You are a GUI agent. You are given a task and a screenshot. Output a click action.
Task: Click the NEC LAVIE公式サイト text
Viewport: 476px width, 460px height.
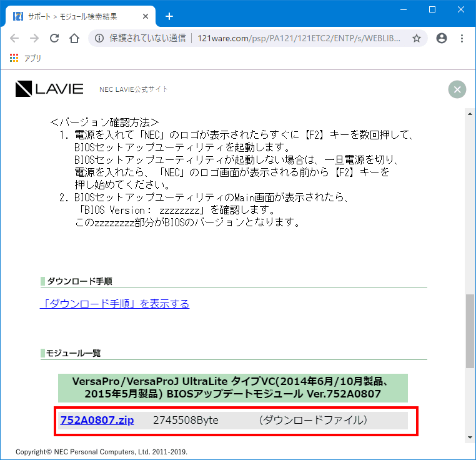click(134, 89)
